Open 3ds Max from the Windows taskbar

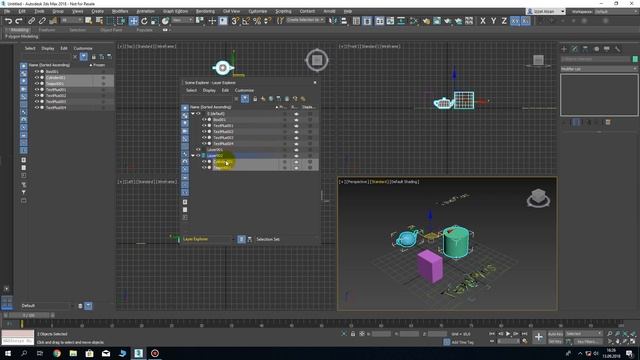point(138,353)
